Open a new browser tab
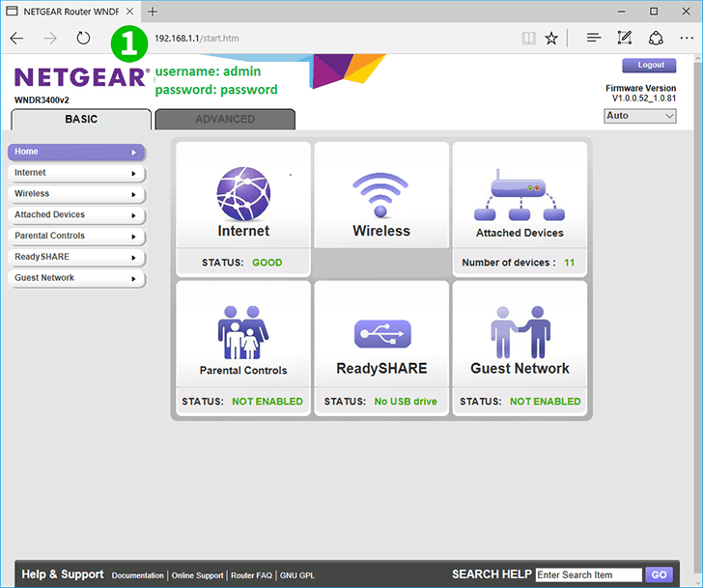 [153, 12]
